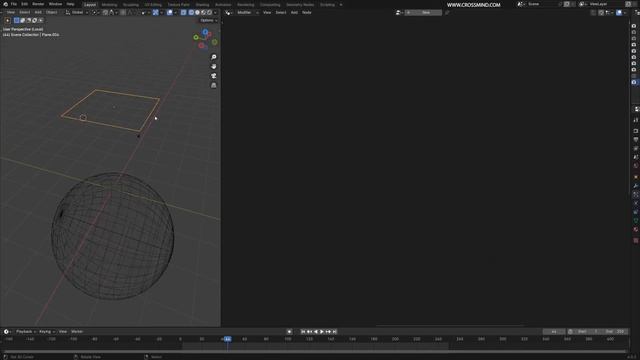Toggle snapping magnet icon
This screenshot has height=360, width=640.
[x=105, y=13]
